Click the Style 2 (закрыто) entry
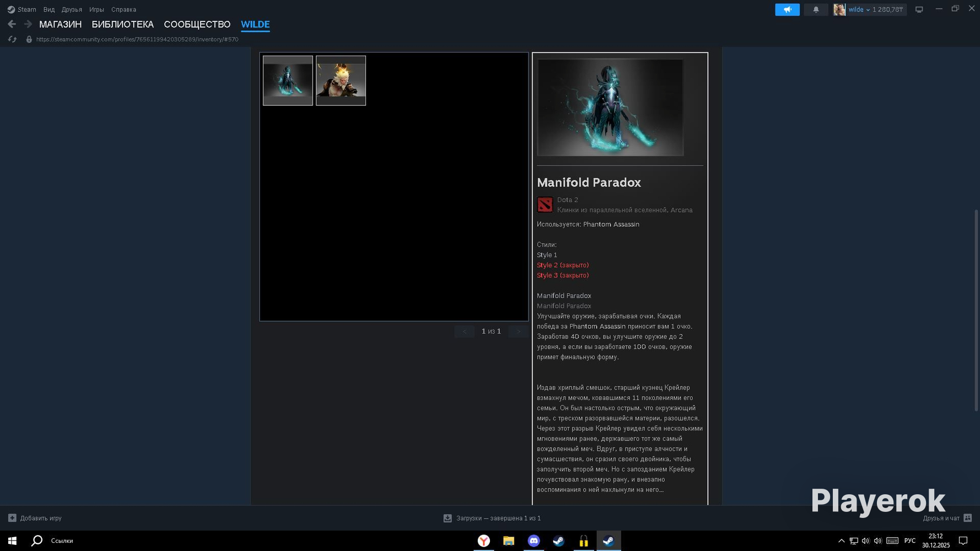The image size is (980, 551). (x=563, y=265)
